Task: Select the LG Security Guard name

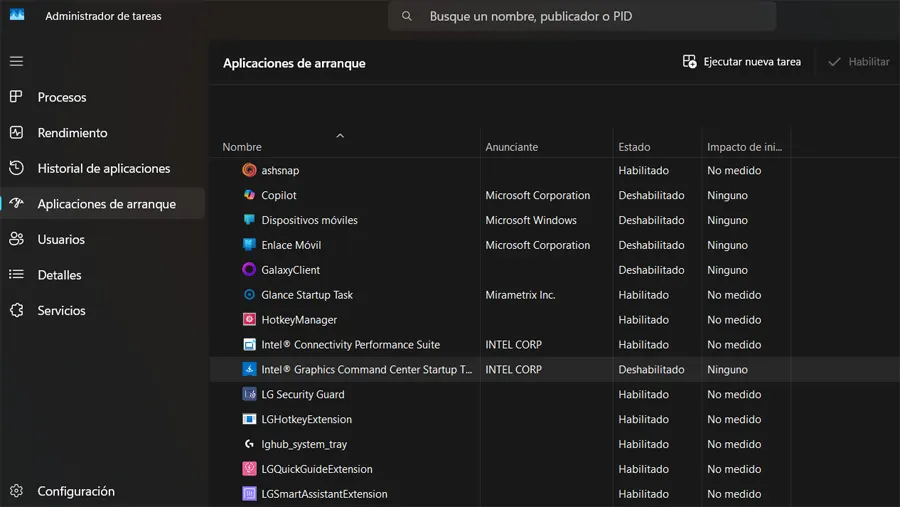Action: (303, 394)
